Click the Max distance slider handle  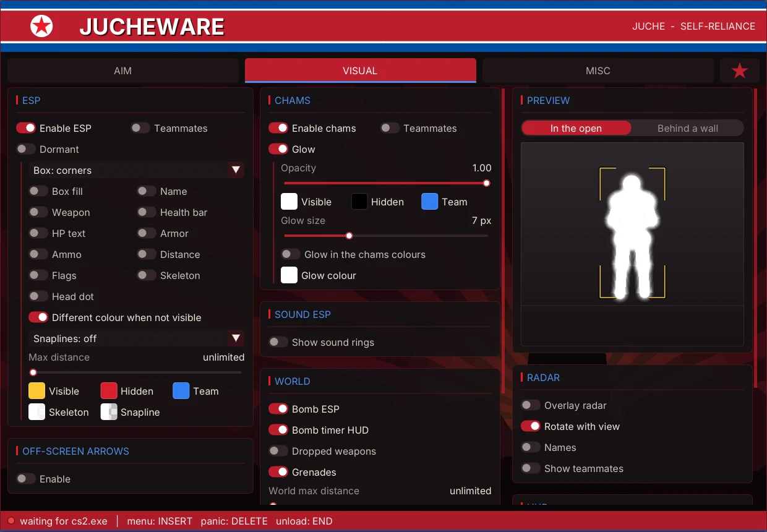click(x=33, y=372)
